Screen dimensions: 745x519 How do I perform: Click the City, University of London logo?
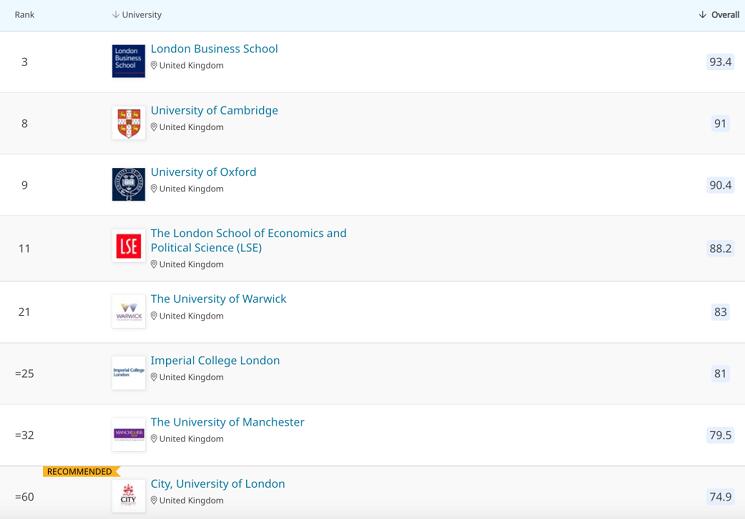pyautogui.click(x=128, y=496)
